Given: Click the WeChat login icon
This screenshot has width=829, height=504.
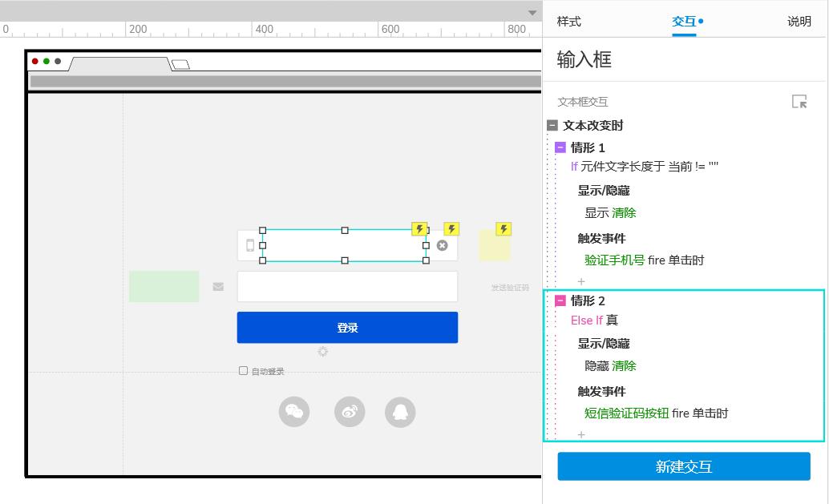Looking at the screenshot, I should coord(294,412).
